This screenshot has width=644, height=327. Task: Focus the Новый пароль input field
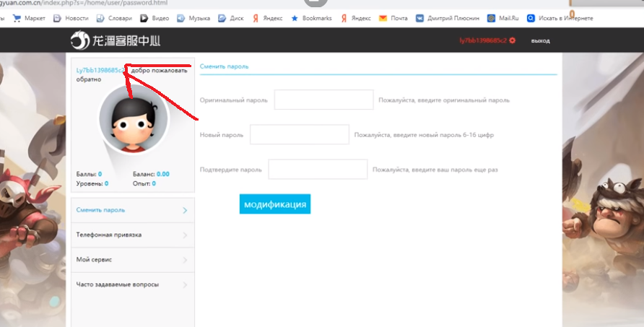300,134
